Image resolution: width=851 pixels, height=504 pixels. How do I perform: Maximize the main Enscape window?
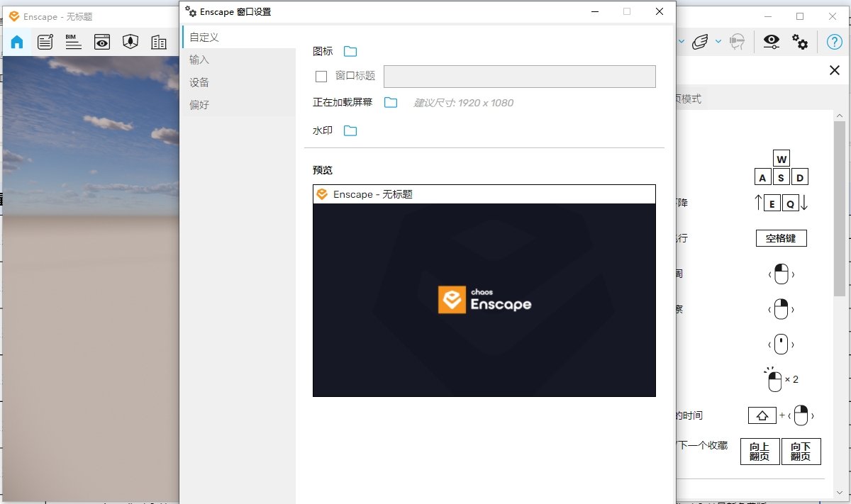[x=800, y=16]
